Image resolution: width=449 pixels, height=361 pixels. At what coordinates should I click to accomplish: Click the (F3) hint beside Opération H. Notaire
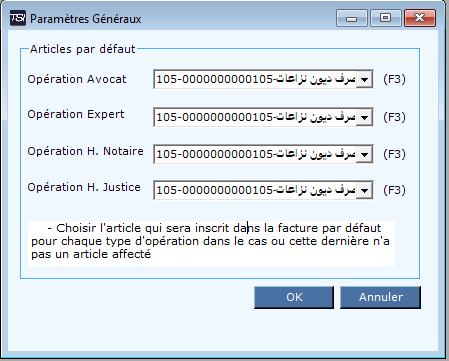(x=394, y=154)
